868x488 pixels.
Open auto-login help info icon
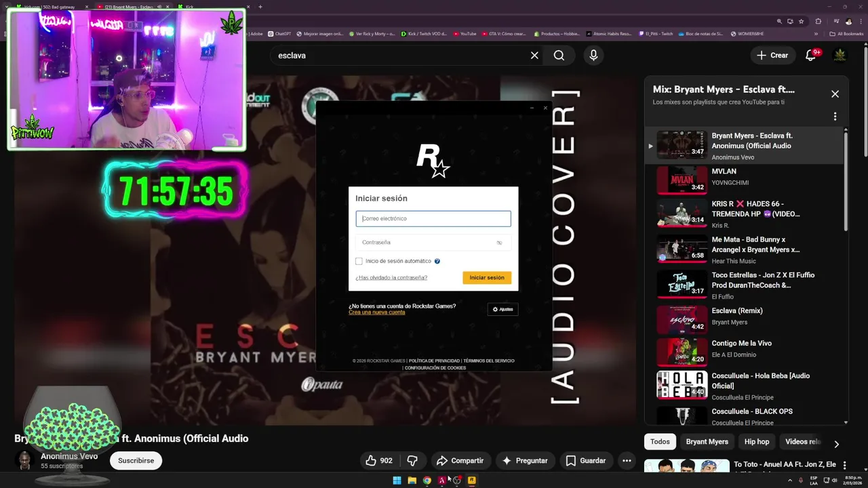point(437,261)
